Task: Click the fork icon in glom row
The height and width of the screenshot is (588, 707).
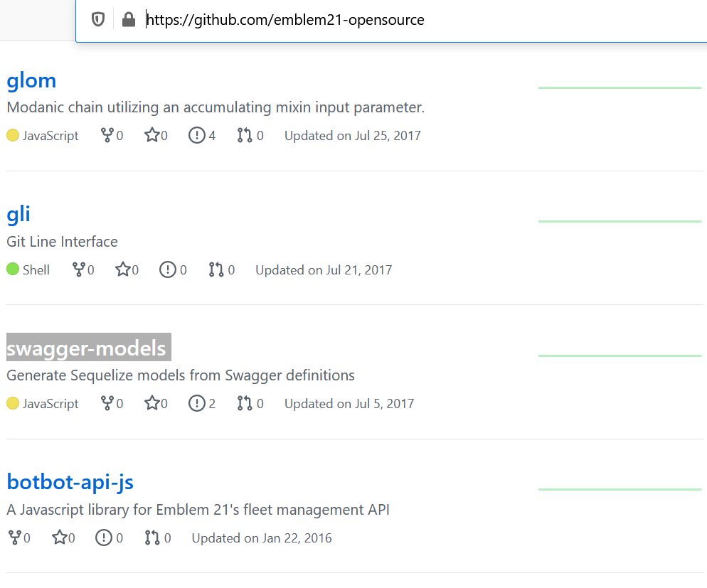Action: pyautogui.click(x=107, y=135)
